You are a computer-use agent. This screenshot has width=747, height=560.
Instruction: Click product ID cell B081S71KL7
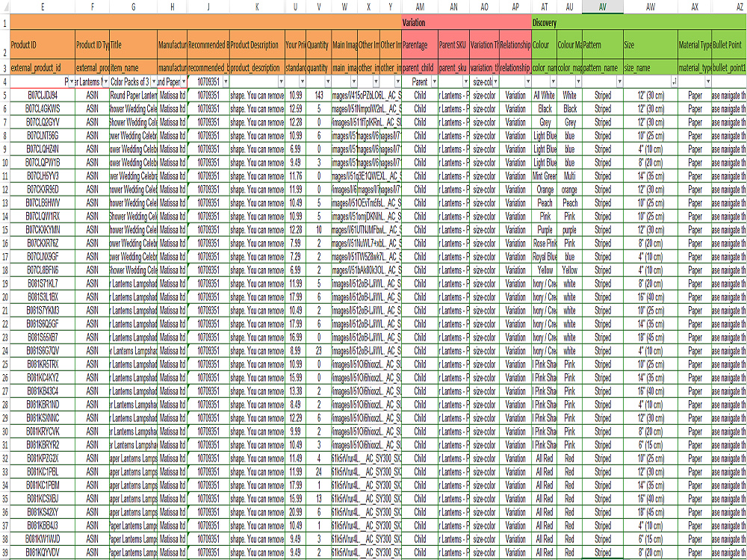(x=43, y=284)
